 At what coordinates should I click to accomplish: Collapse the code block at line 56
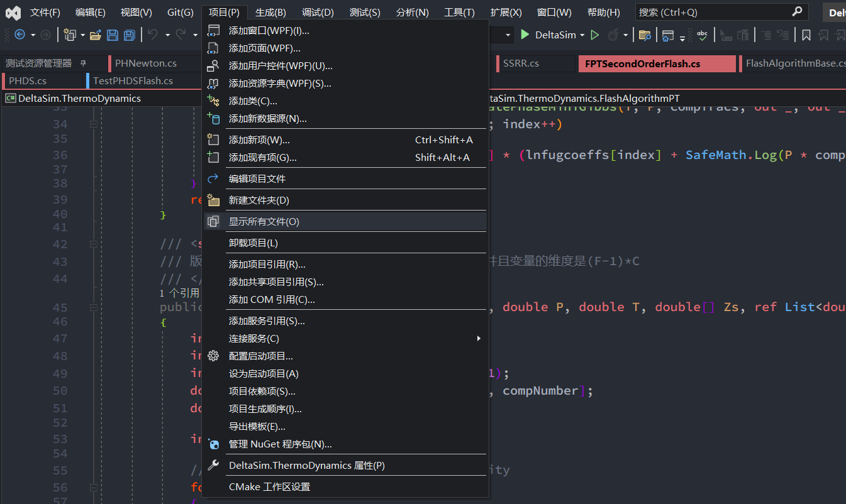[x=93, y=488]
